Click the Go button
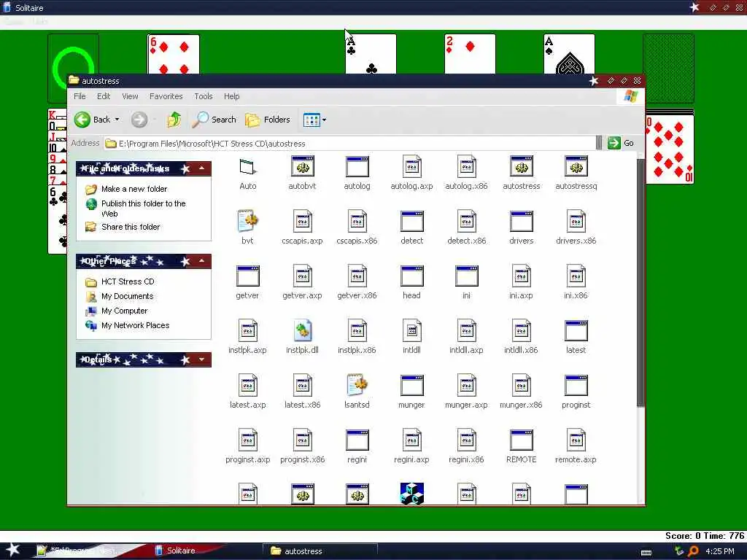The height and width of the screenshot is (560, 747). [622, 143]
